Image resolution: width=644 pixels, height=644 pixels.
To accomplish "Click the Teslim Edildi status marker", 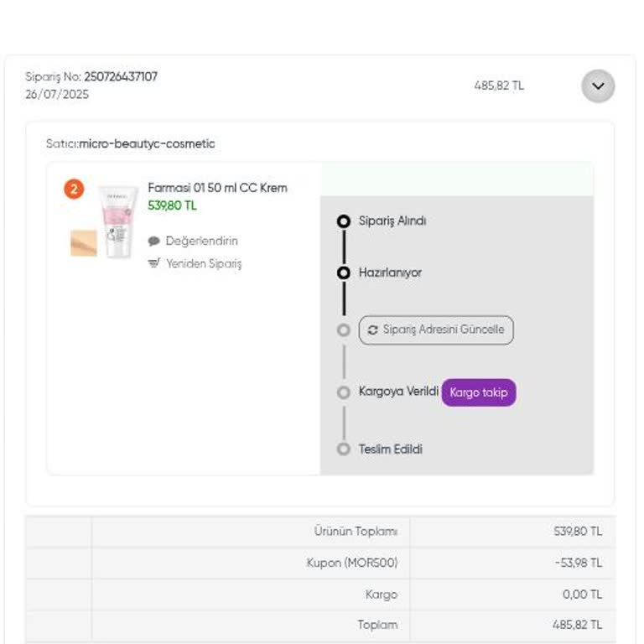I will pyautogui.click(x=343, y=449).
